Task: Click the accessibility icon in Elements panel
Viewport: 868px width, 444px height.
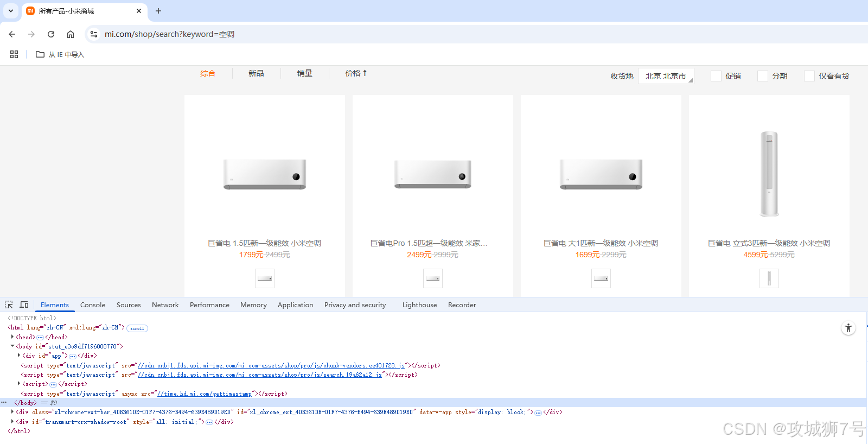Action: pyautogui.click(x=848, y=328)
